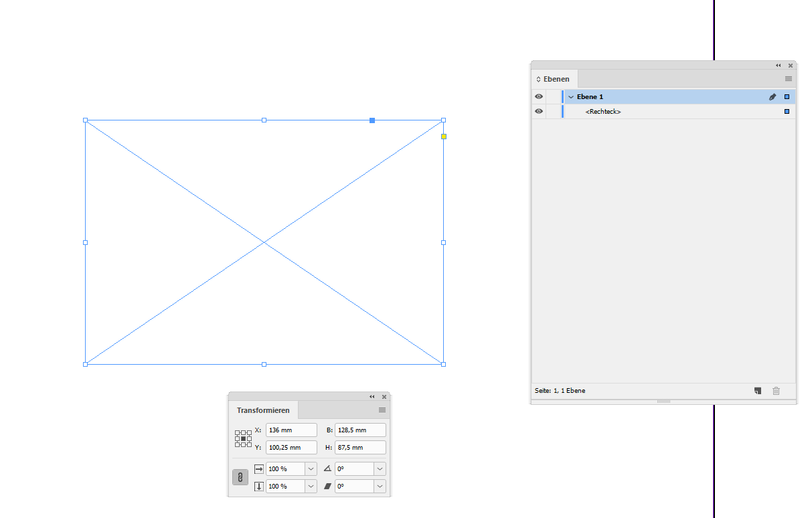The width and height of the screenshot is (812, 518).
Task: Click the frame's top-right corner handle
Action: tap(443, 120)
